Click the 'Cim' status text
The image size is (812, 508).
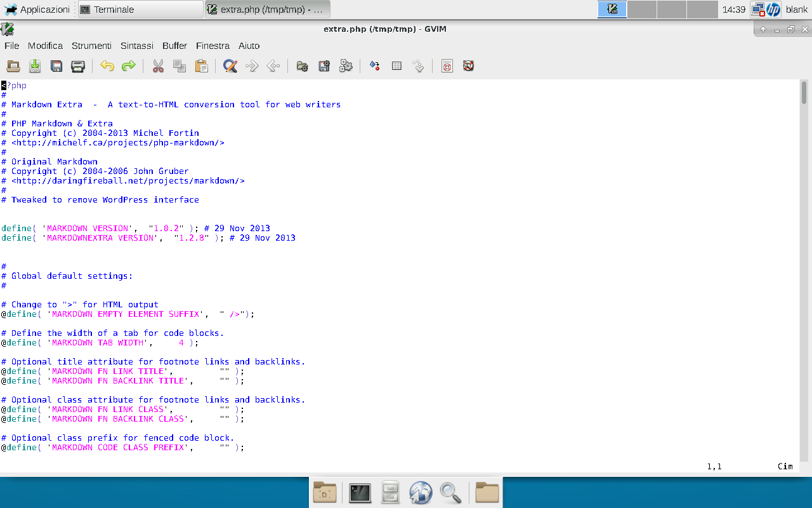coord(785,467)
